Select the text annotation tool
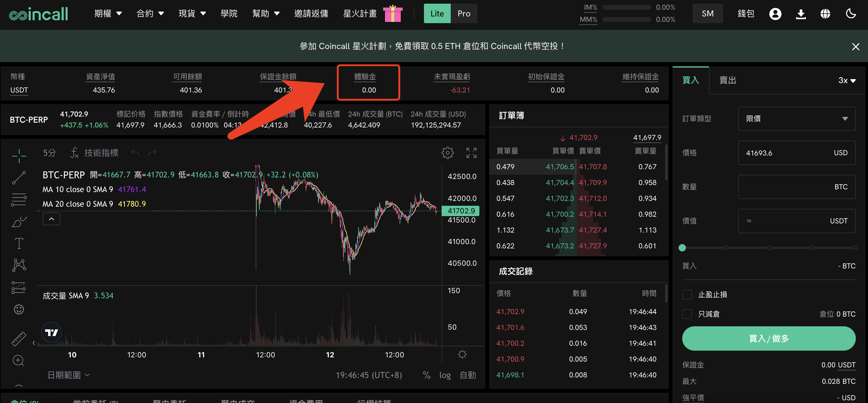868x403 pixels. [x=19, y=244]
